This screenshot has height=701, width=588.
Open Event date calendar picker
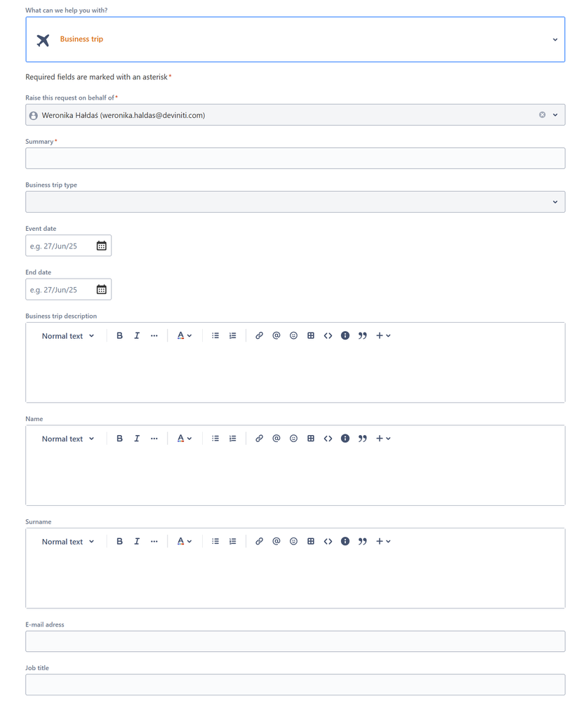click(x=102, y=246)
